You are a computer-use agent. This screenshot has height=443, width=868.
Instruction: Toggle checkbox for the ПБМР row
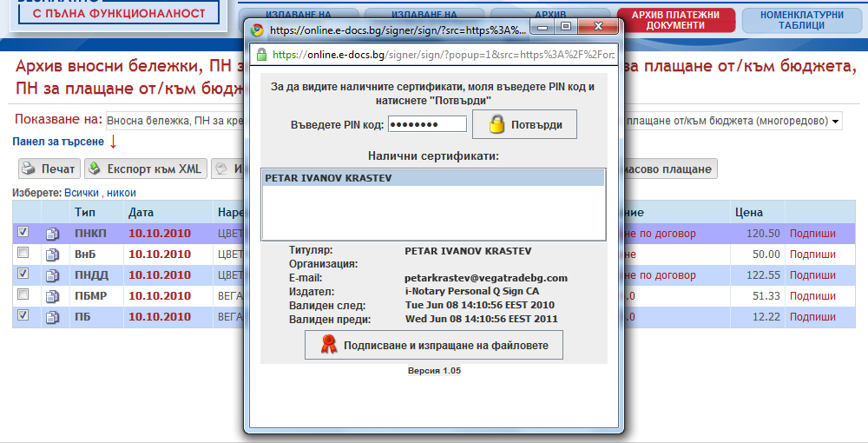(23, 294)
